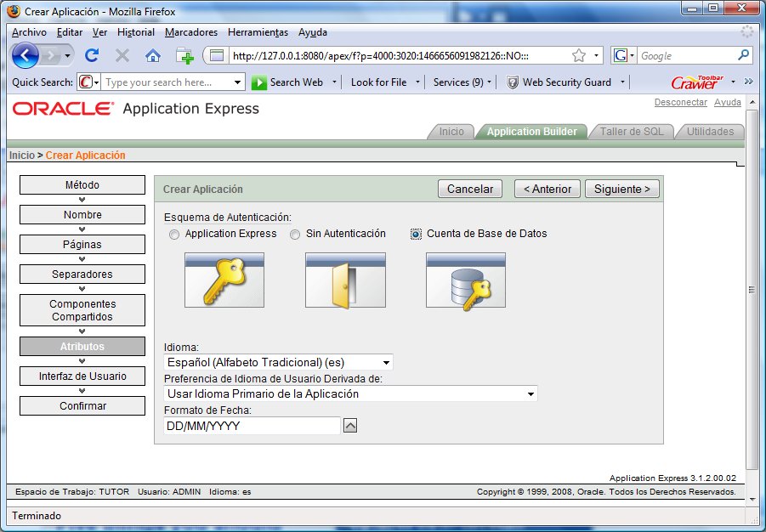The image size is (766, 532).
Task: Click the database key image
Action: coord(466,281)
